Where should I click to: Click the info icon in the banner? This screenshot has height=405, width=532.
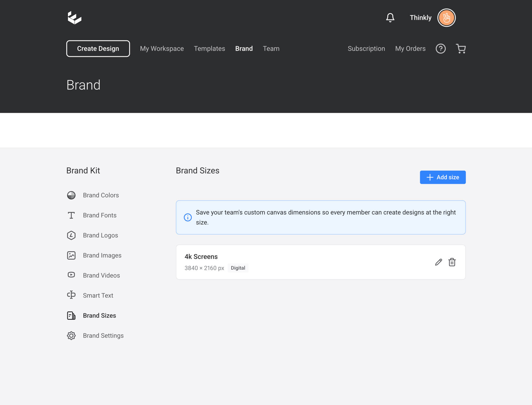[x=188, y=217]
